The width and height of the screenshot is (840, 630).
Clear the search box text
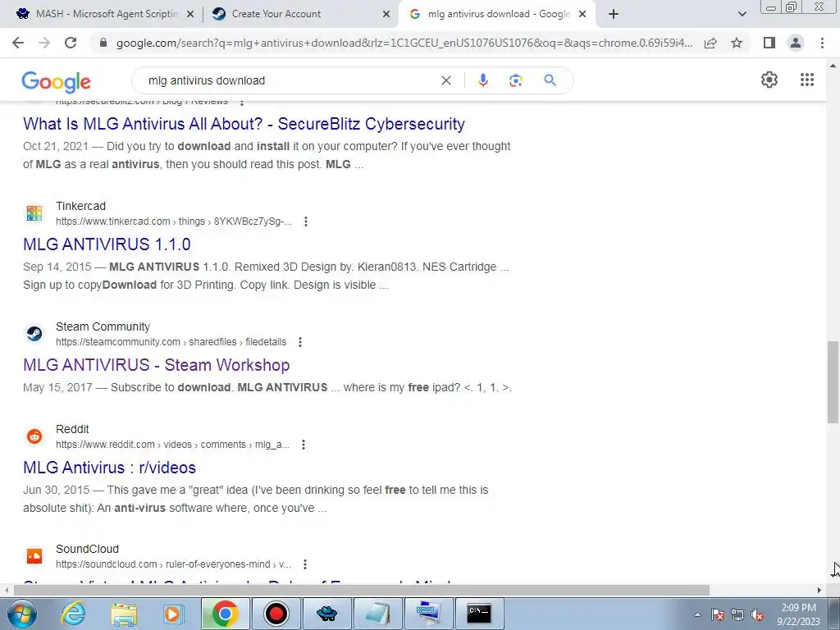[445, 80]
